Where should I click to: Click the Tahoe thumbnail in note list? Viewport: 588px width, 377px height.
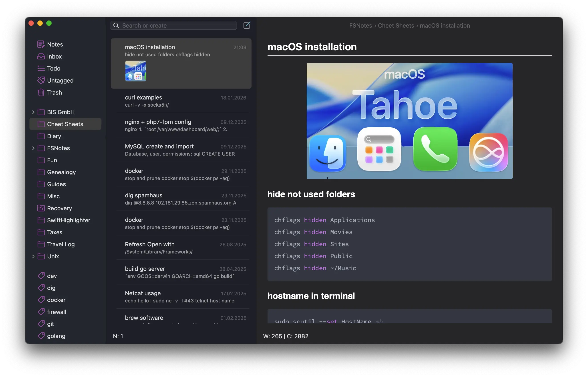tap(135, 71)
